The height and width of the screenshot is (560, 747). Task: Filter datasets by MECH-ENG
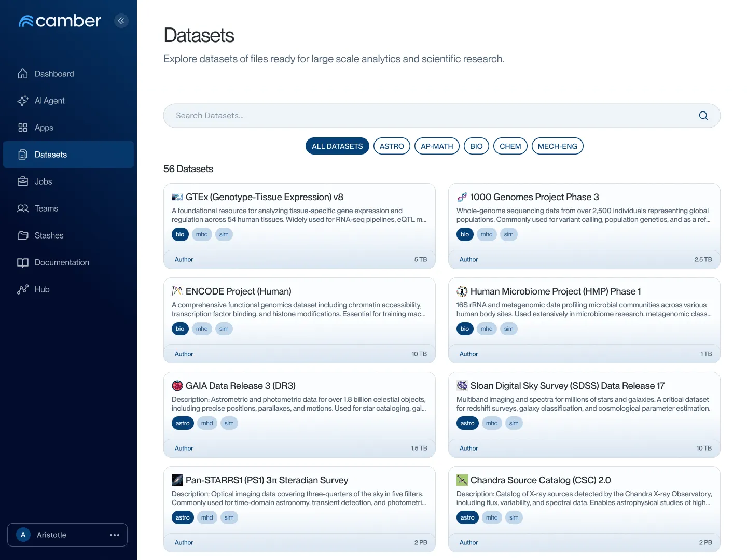coord(558,146)
